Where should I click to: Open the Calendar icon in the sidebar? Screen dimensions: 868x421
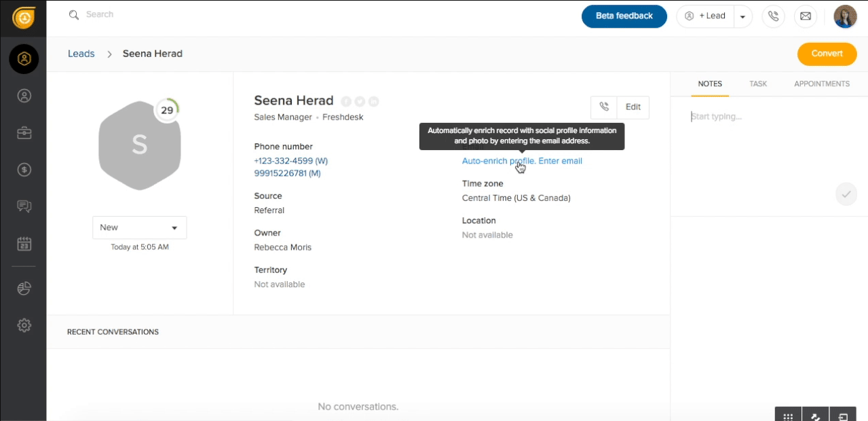pos(24,244)
